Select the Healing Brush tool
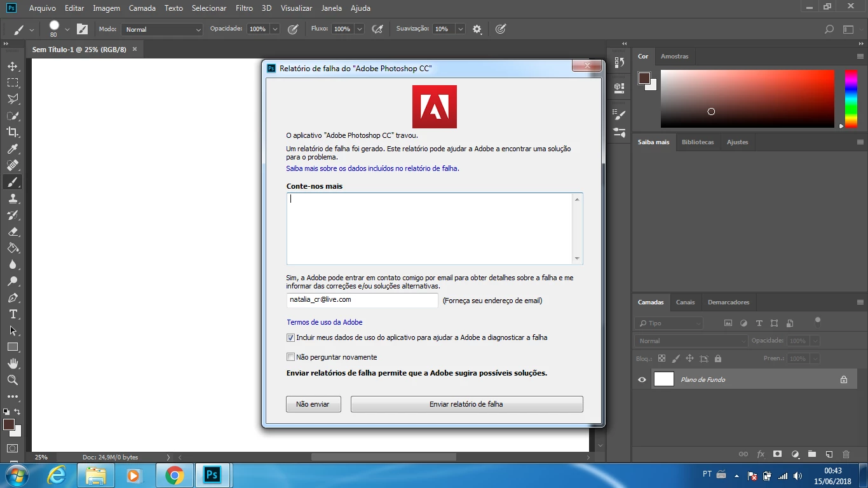Image resolution: width=868 pixels, height=488 pixels. click(12, 165)
